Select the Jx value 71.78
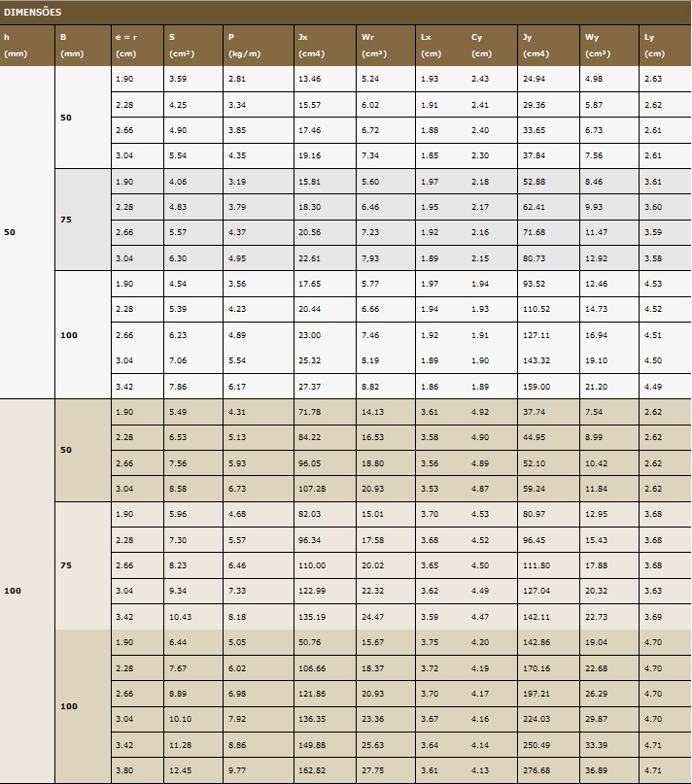This screenshot has height=784, width=692. (x=310, y=412)
